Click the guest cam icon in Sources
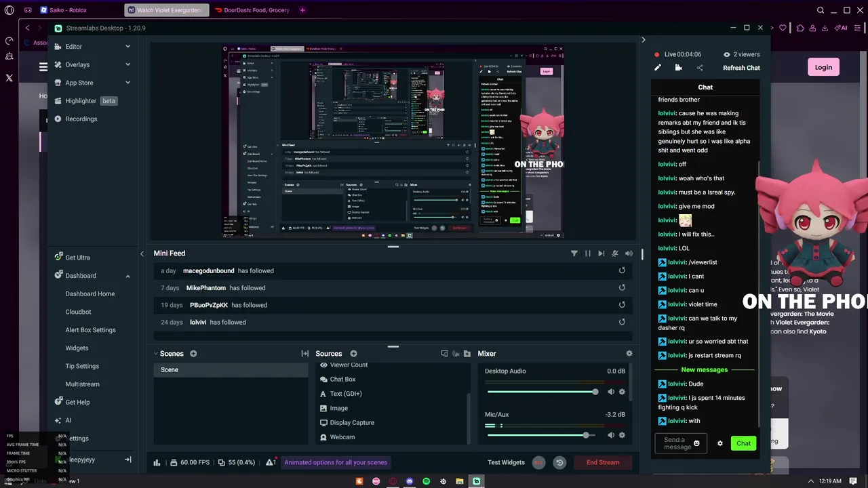 pos(456,354)
